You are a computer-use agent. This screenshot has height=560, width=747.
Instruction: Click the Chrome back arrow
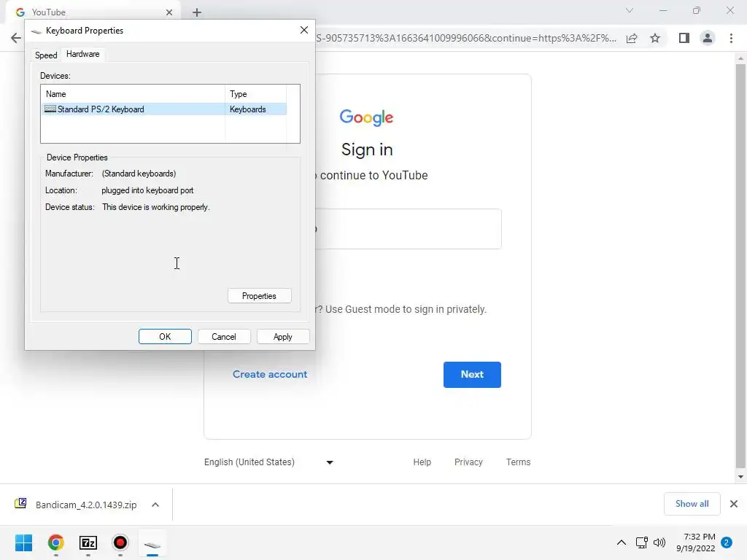16,38
